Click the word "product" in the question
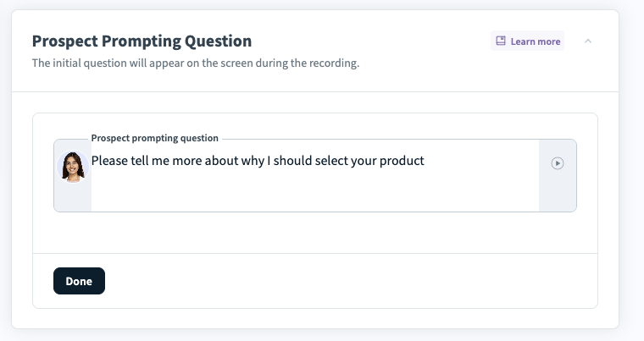Viewport: 644px width, 341px height. [399, 161]
